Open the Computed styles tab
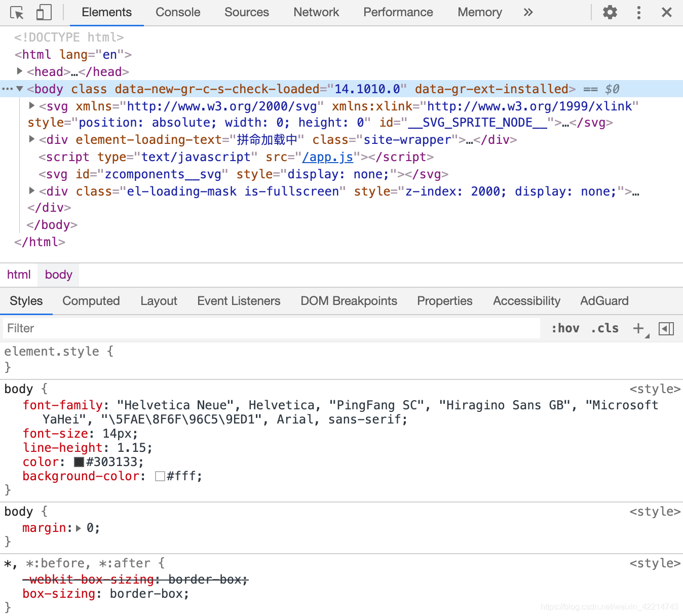Image resolution: width=683 pixels, height=616 pixels. pyautogui.click(x=91, y=301)
